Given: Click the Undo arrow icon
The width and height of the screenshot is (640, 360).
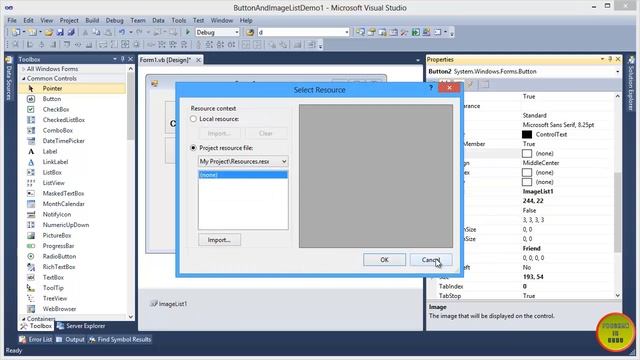Looking at the screenshot, I should (122, 32).
